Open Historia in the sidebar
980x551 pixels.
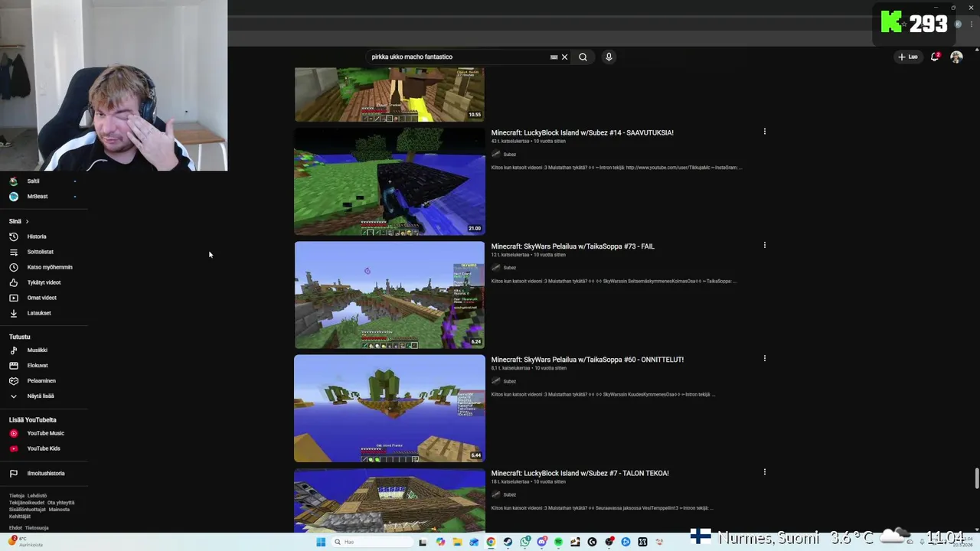pos(37,236)
